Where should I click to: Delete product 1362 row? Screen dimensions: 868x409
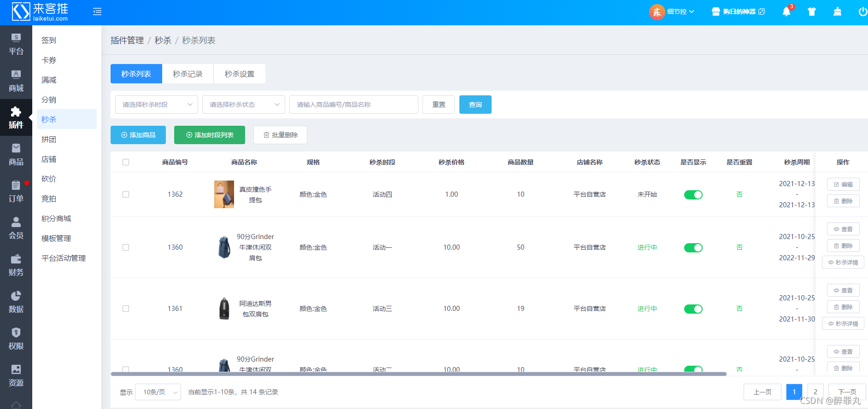click(x=843, y=201)
